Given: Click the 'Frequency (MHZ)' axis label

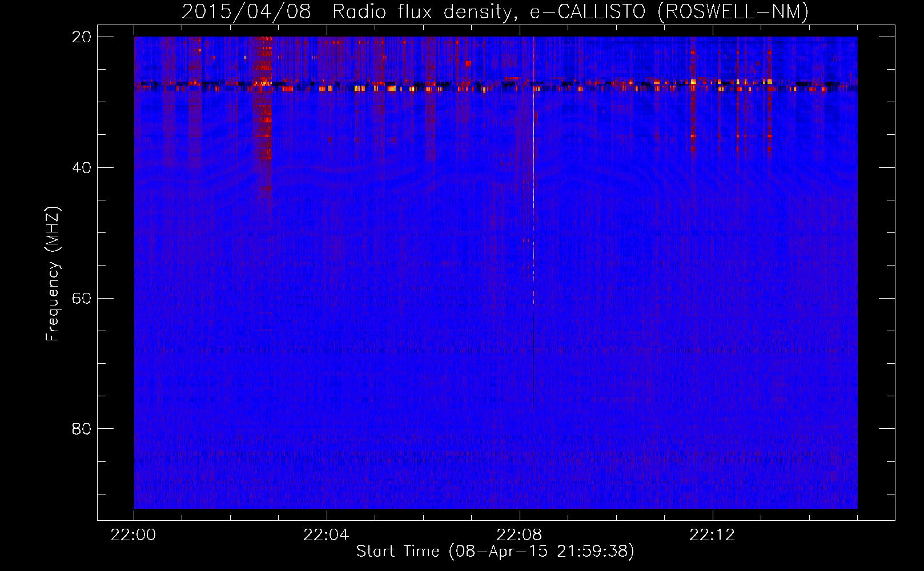Looking at the screenshot, I should [x=52, y=274].
